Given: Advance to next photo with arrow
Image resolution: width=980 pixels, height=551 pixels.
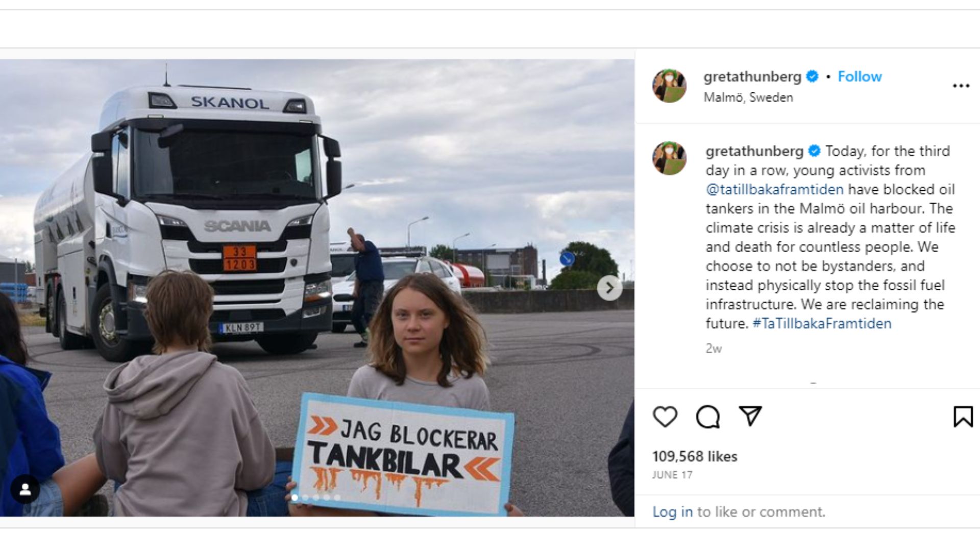Looking at the screenshot, I should (x=609, y=288).
